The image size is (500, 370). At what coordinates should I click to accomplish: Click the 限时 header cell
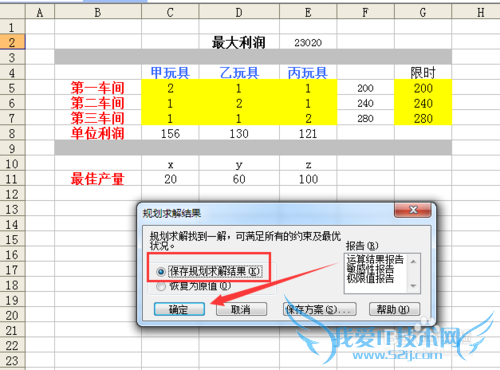click(423, 73)
